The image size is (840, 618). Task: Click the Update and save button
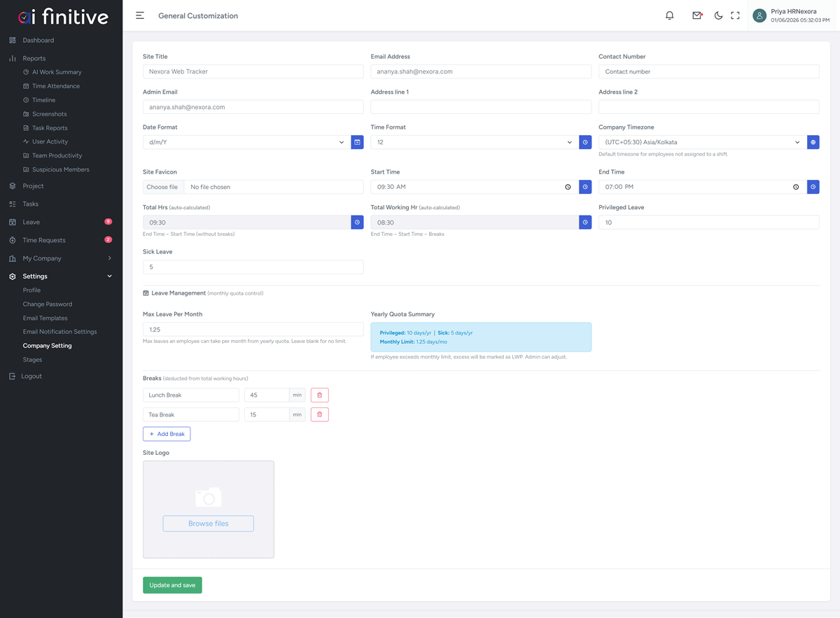pyautogui.click(x=172, y=585)
